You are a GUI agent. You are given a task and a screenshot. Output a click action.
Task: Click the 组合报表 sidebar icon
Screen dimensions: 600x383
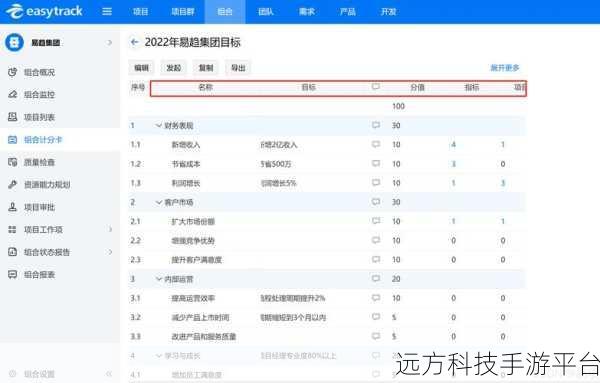(x=13, y=275)
